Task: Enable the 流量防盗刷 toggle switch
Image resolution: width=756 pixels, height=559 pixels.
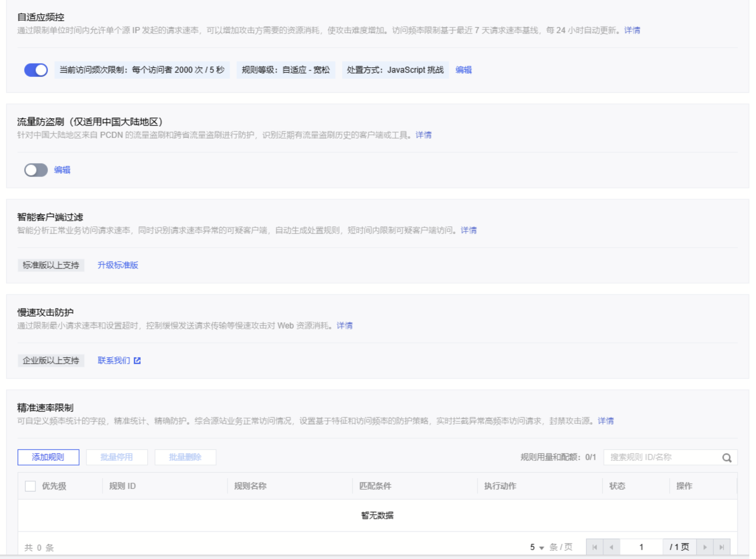Action: coord(36,170)
